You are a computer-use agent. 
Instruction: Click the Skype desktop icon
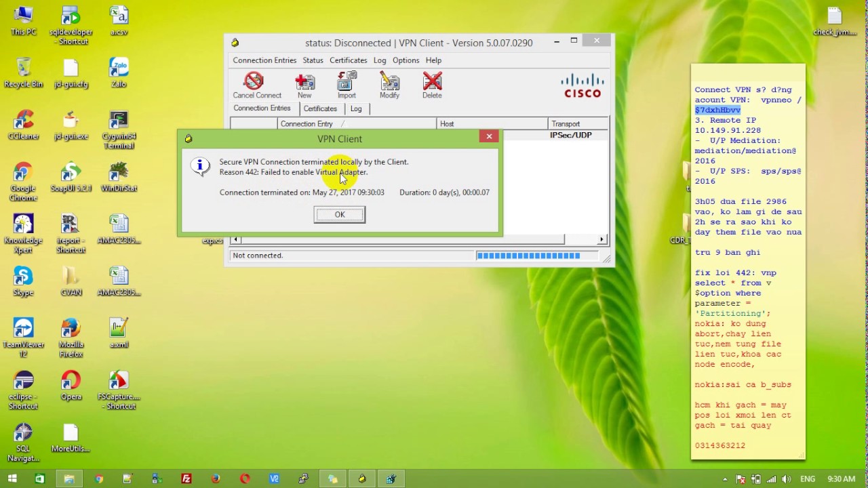tap(23, 281)
